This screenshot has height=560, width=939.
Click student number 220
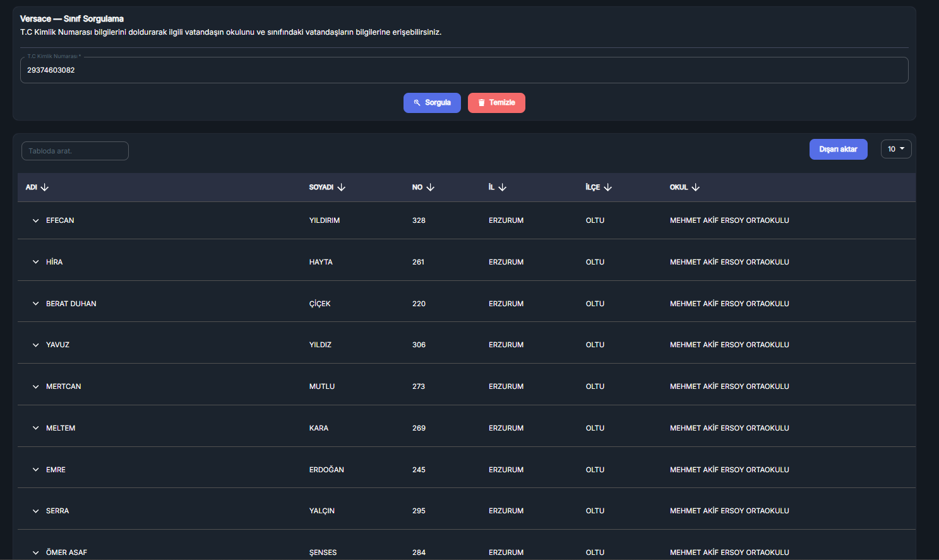pyautogui.click(x=419, y=304)
